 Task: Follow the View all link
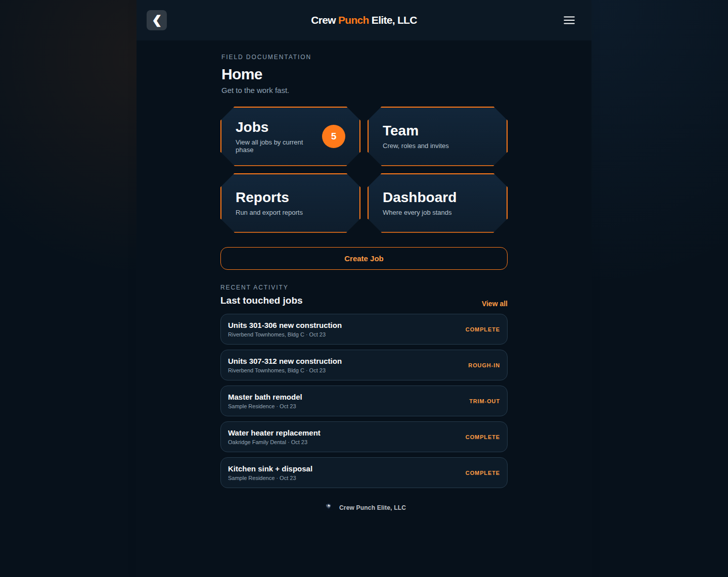tap(494, 304)
